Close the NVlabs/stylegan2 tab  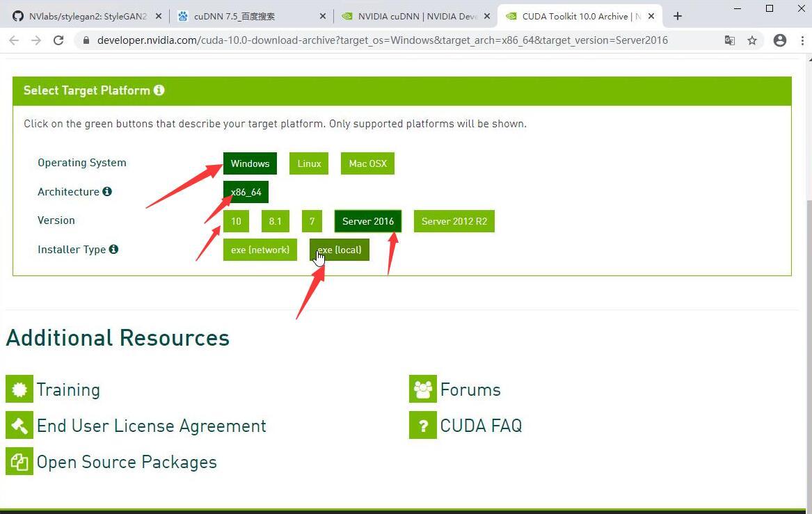[x=159, y=16]
